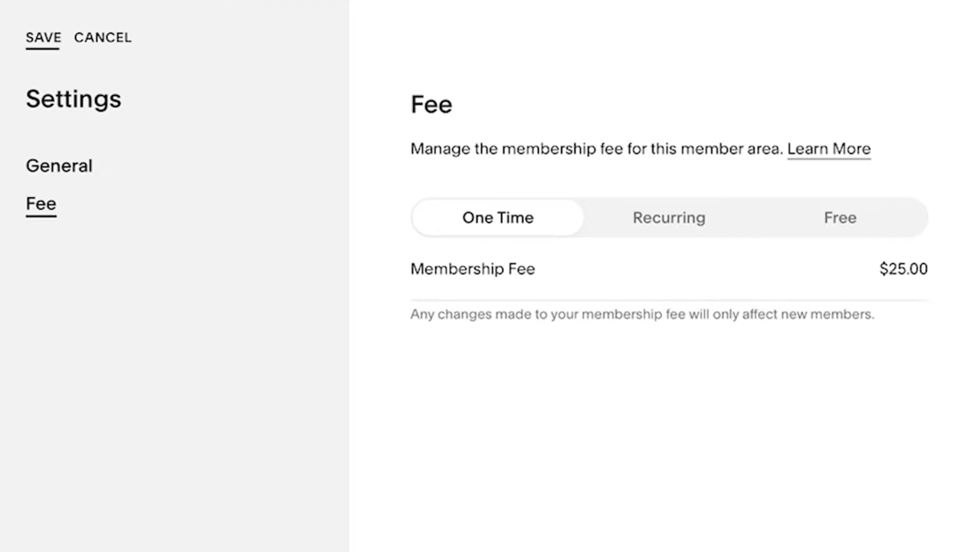Click the note about new members
Image resolution: width=980 pixels, height=552 pixels.
[642, 314]
